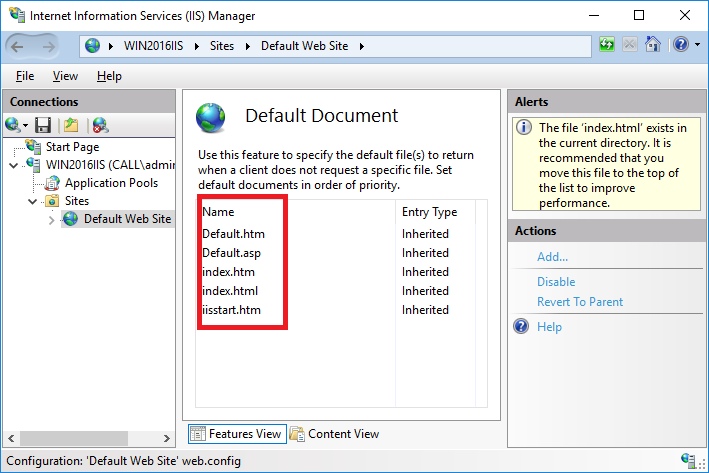
Task: Click the Up folder icon in Connections
Action: (71, 125)
